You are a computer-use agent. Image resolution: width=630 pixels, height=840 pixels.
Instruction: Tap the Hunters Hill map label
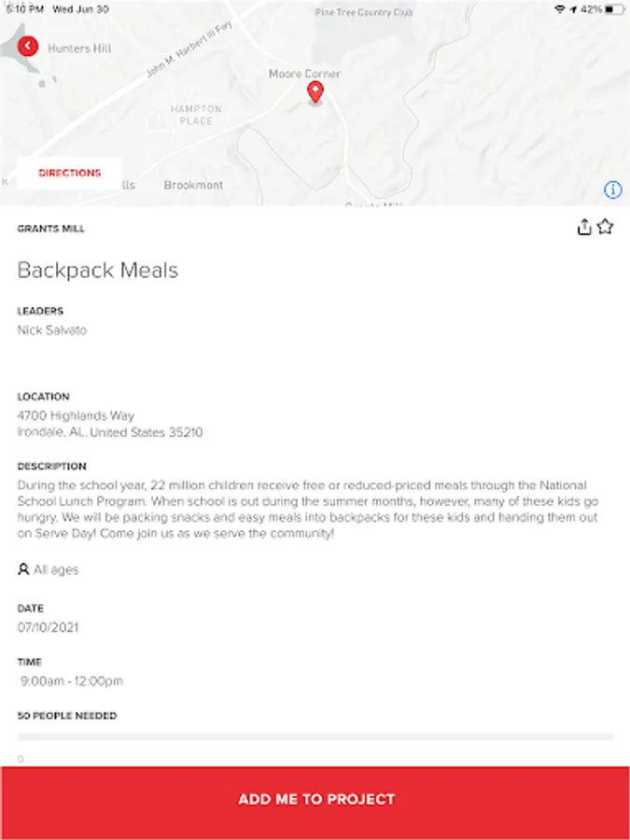79,49
